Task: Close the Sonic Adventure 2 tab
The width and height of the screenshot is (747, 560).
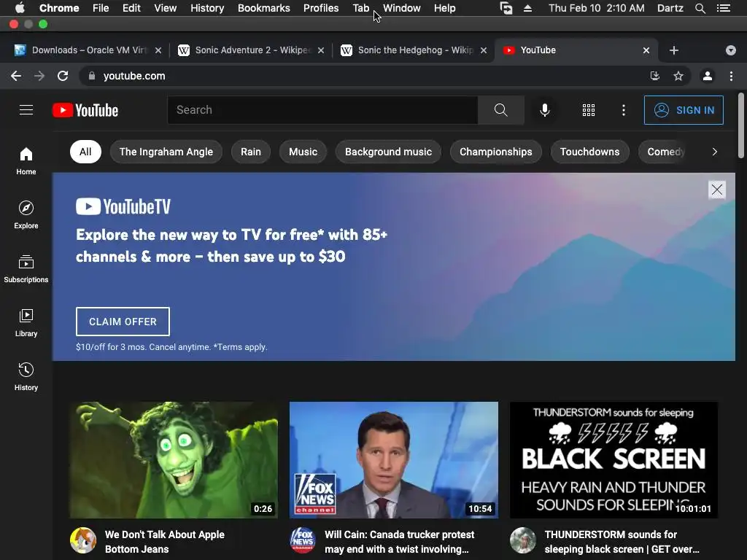Action: (321, 50)
